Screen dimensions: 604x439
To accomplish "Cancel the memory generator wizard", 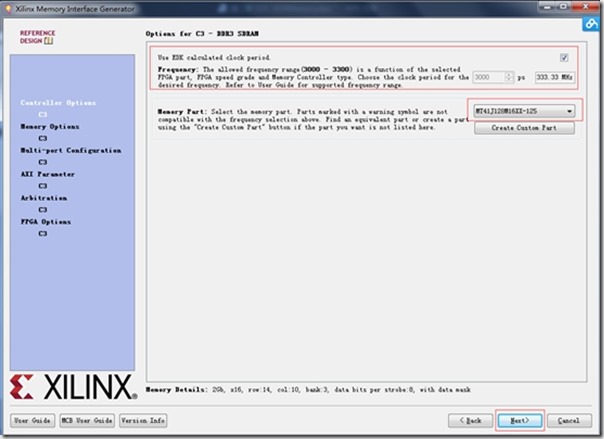I will coord(569,421).
